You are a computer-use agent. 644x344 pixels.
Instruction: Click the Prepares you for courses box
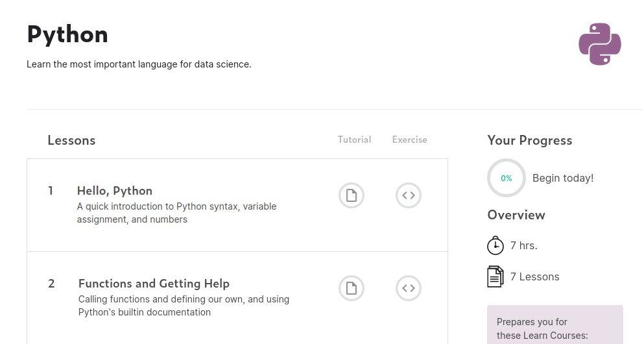point(555,328)
